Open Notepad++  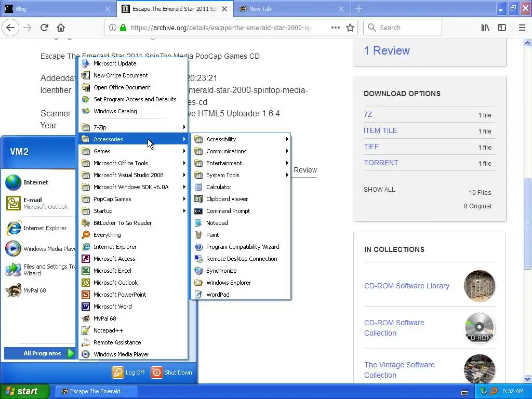[133, 330]
